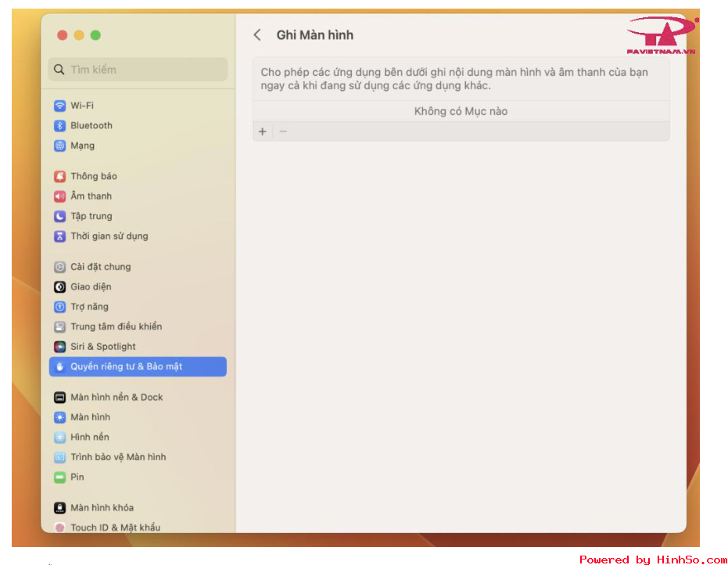Click the Thông báo notifications icon
The width and height of the screenshot is (728, 565).
pos(59,176)
